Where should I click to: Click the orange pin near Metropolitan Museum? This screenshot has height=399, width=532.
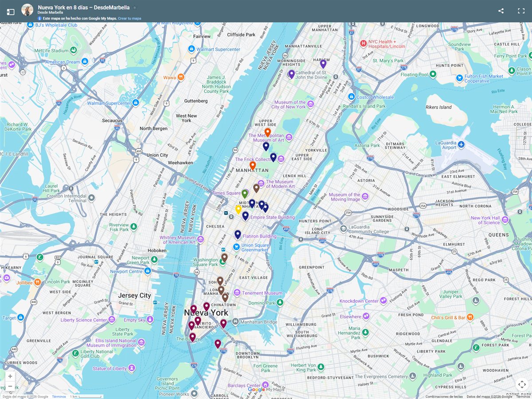(268, 132)
